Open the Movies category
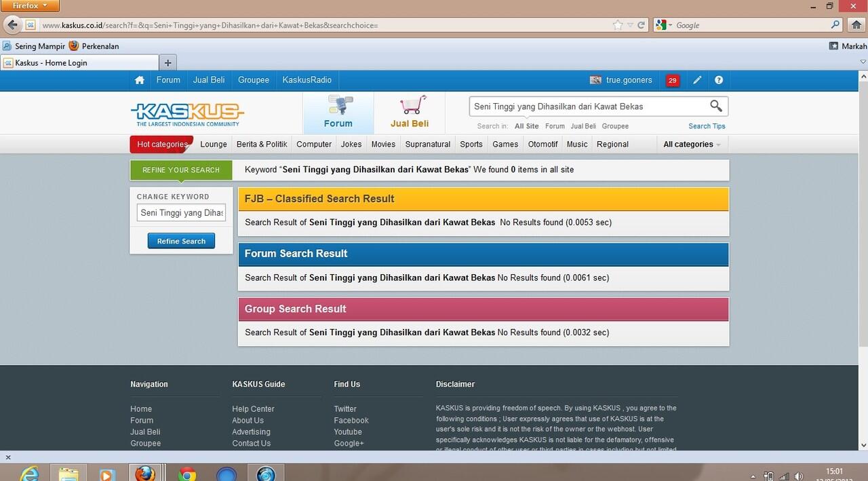Viewport: 868px width, 481px height. 383,145
